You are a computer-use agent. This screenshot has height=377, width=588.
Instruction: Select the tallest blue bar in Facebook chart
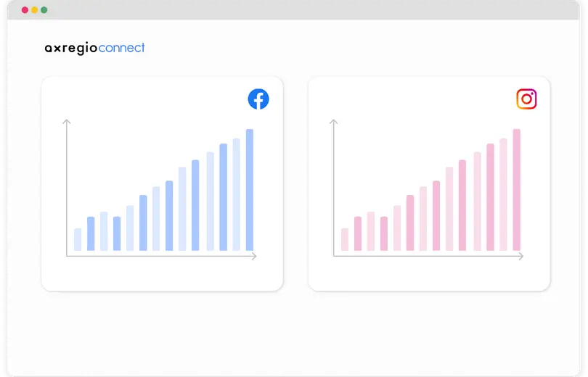(250, 190)
